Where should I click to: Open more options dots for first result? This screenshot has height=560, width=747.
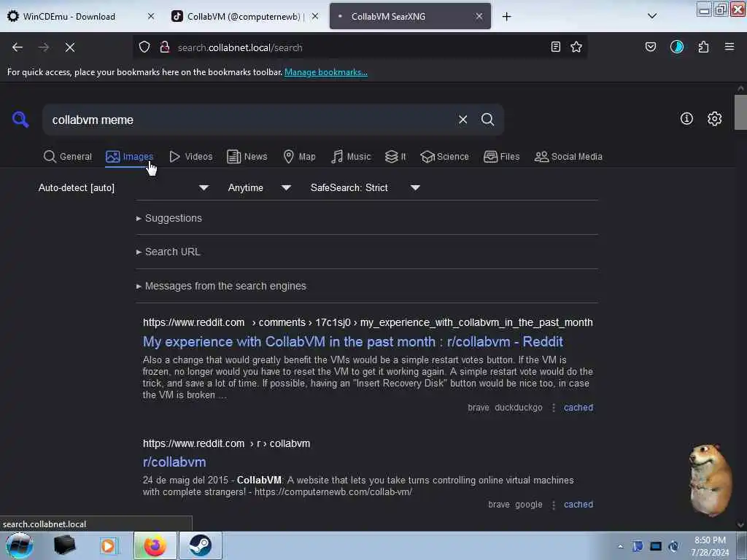pyautogui.click(x=554, y=408)
